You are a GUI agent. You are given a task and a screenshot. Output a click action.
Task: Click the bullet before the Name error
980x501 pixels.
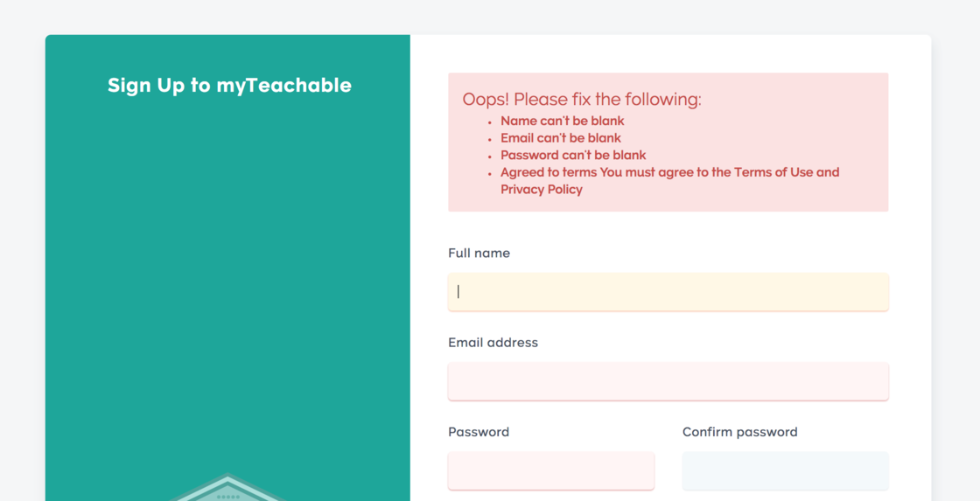coord(490,123)
